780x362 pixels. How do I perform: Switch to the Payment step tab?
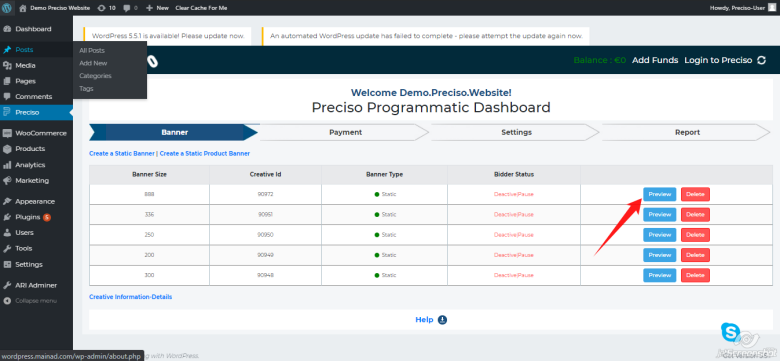pyautogui.click(x=345, y=132)
